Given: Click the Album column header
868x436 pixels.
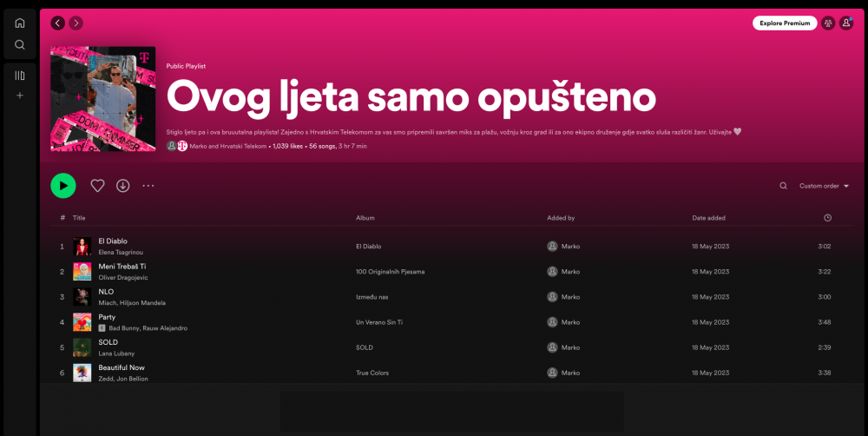Looking at the screenshot, I should [365, 218].
